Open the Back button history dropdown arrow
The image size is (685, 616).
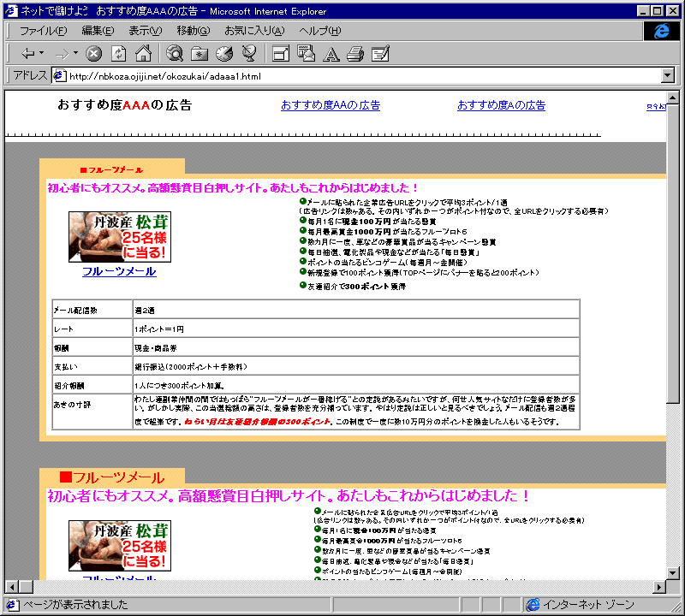pos(41,53)
